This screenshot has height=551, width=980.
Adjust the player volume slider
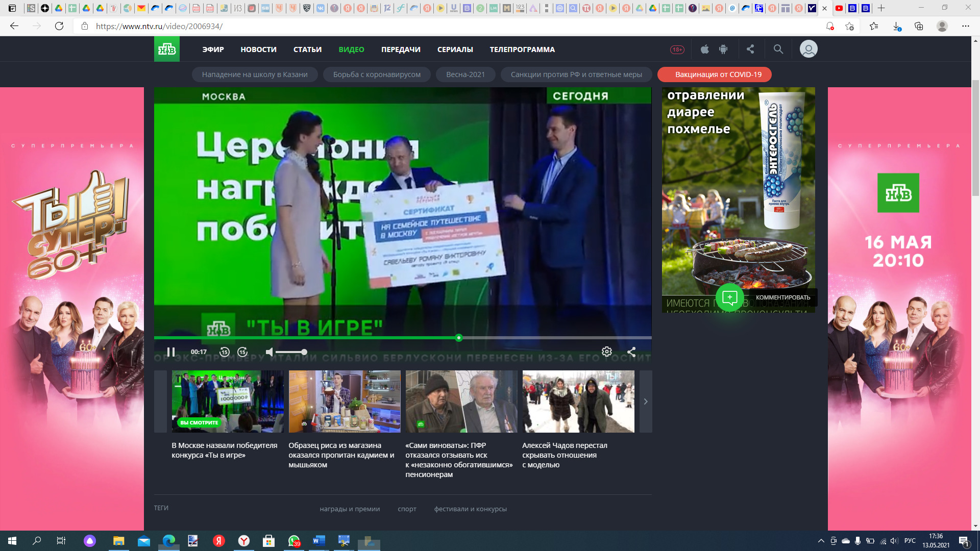291,352
